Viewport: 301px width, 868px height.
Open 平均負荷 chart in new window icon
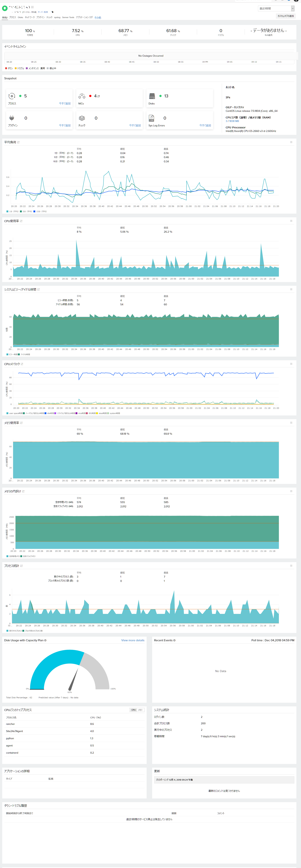tap(18, 142)
